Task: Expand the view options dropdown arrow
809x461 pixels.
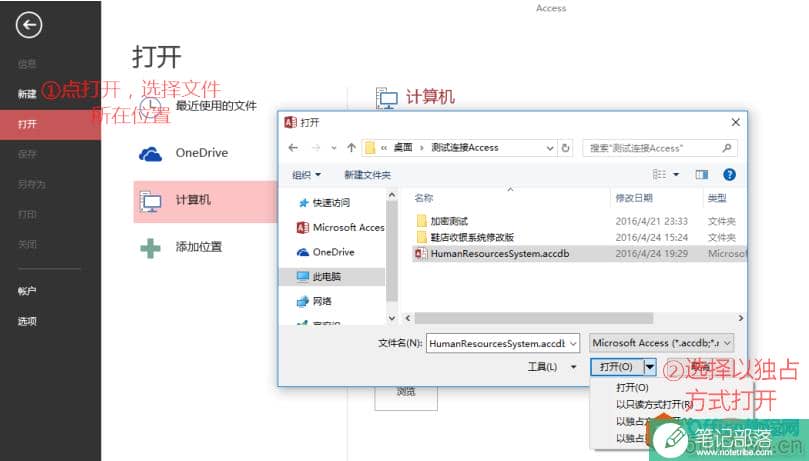Action: point(676,174)
